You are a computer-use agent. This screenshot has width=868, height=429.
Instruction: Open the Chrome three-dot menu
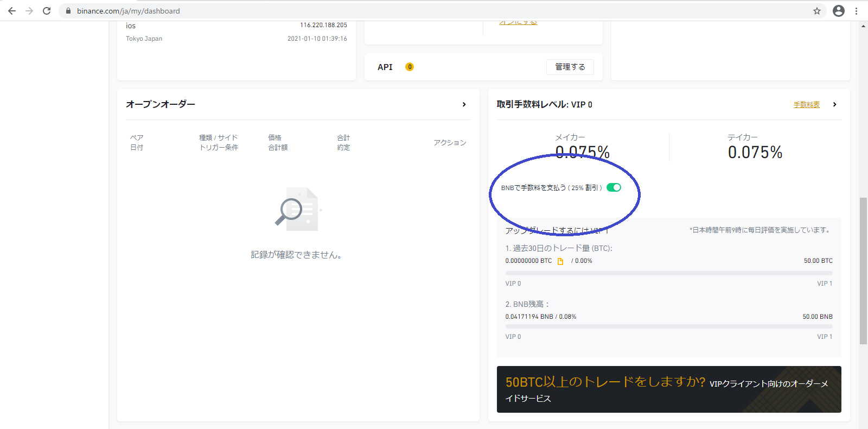pos(857,11)
